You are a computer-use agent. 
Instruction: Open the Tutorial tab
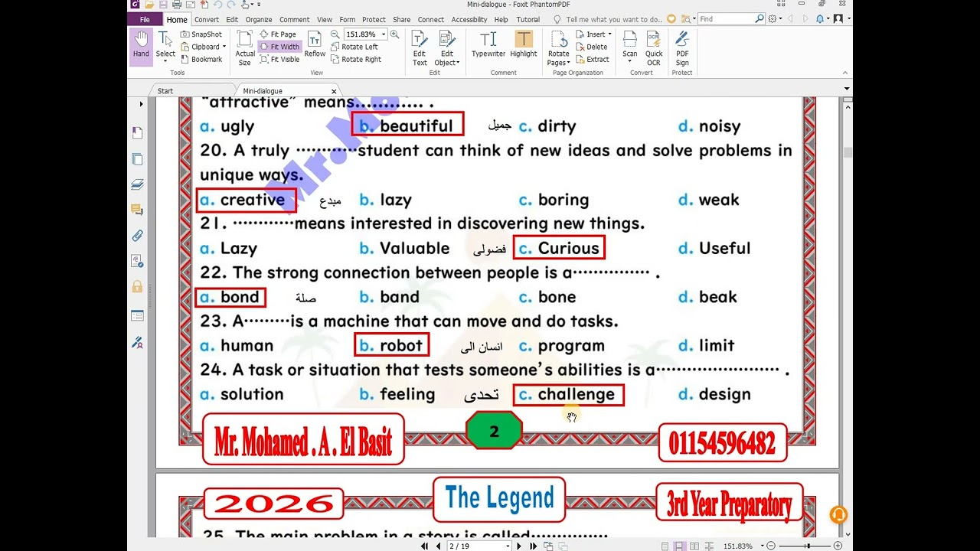pyautogui.click(x=528, y=19)
